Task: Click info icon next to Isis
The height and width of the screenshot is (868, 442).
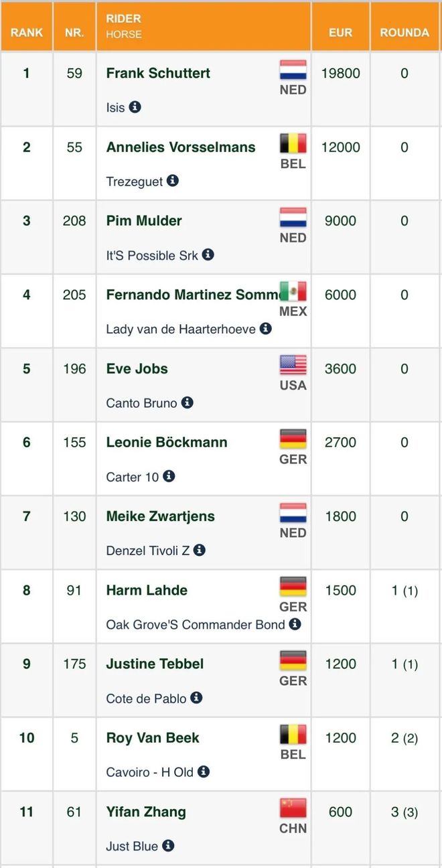Action: (x=135, y=106)
